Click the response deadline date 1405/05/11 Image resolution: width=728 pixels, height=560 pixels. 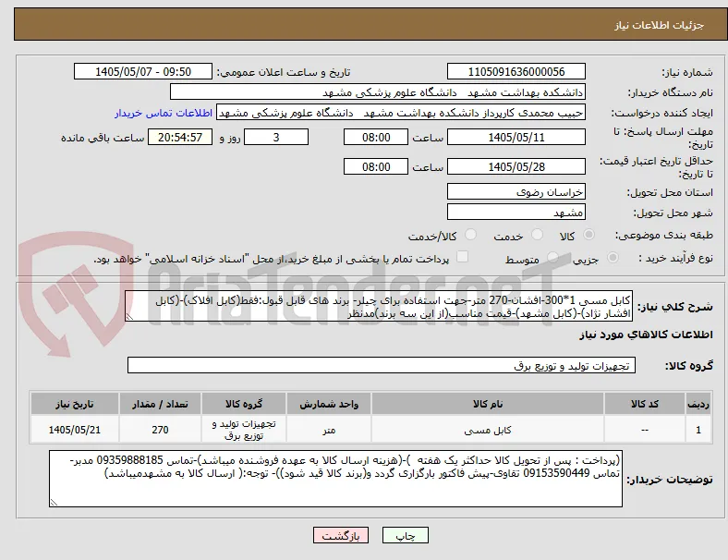tap(516, 137)
